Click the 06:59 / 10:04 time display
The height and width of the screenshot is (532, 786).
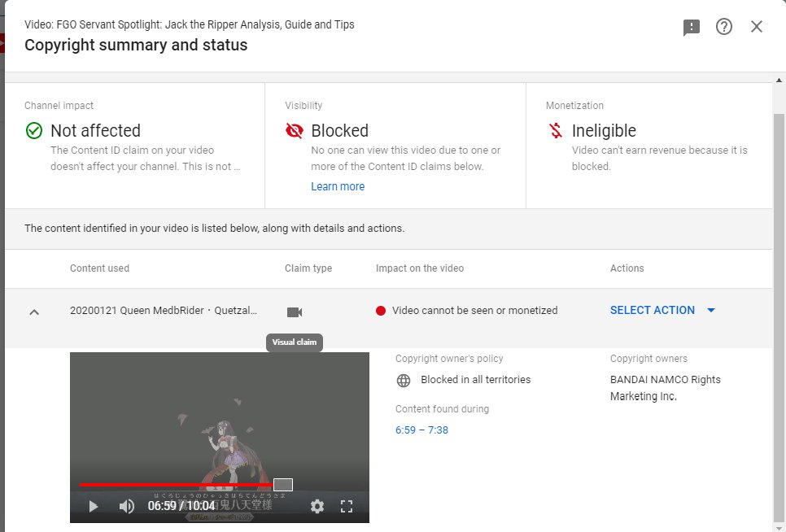pyautogui.click(x=181, y=506)
